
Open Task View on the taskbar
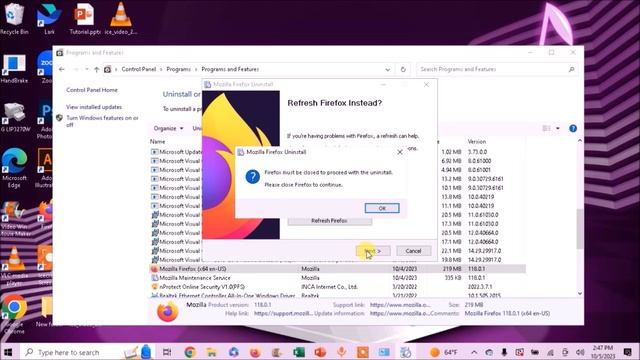(x=167, y=352)
